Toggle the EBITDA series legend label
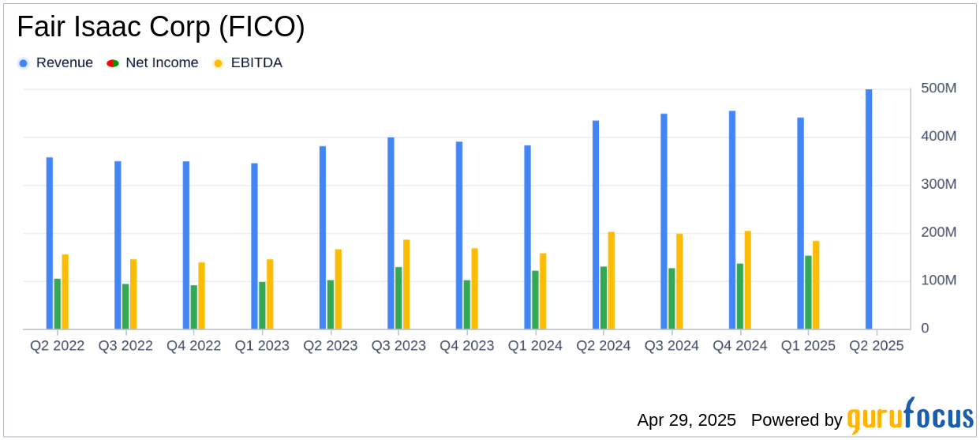Screen dimensions: 980x440 click(x=256, y=63)
